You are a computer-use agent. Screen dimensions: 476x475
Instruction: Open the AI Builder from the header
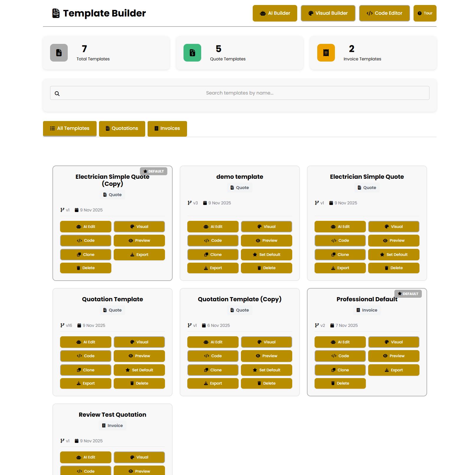tap(274, 13)
